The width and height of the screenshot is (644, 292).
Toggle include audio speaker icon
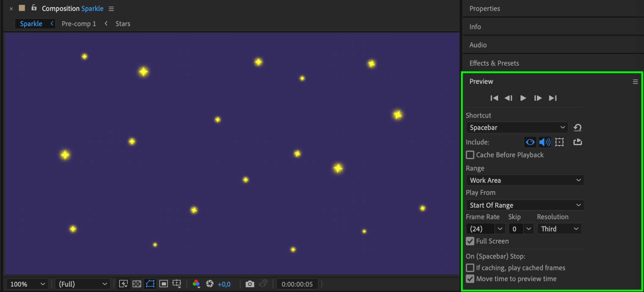[x=545, y=142]
